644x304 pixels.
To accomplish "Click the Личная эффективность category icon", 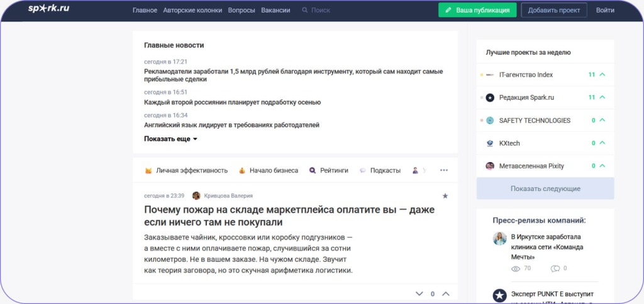I will tap(148, 170).
